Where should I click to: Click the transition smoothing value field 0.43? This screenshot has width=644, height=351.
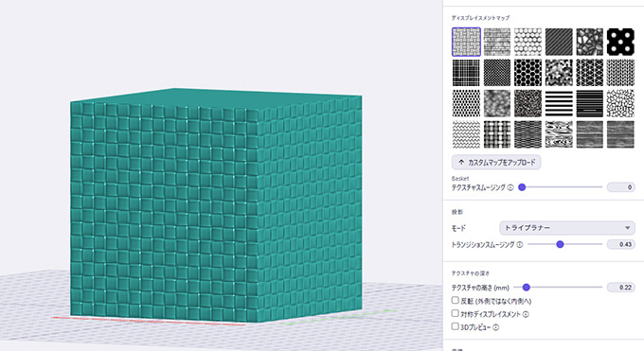[x=621, y=244]
